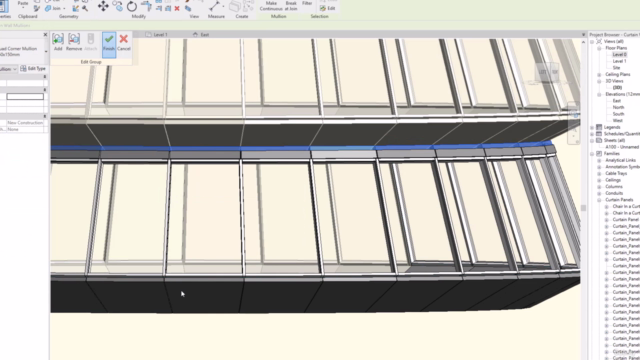Image resolution: width=640 pixels, height=360 pixels.
Task: Open the Site floor plan
Action: (616, 68)
